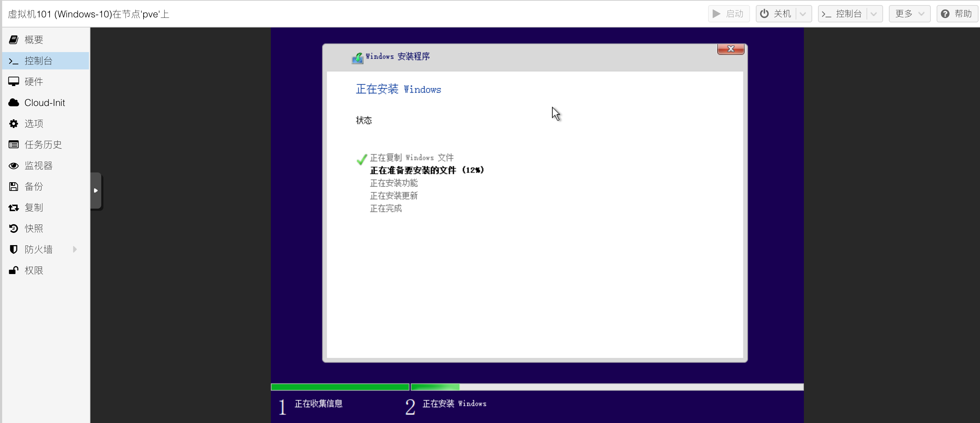Screen dimensions: 980x423
Task: Click the 正在安装更新 status line
Action: pos(394,196)
